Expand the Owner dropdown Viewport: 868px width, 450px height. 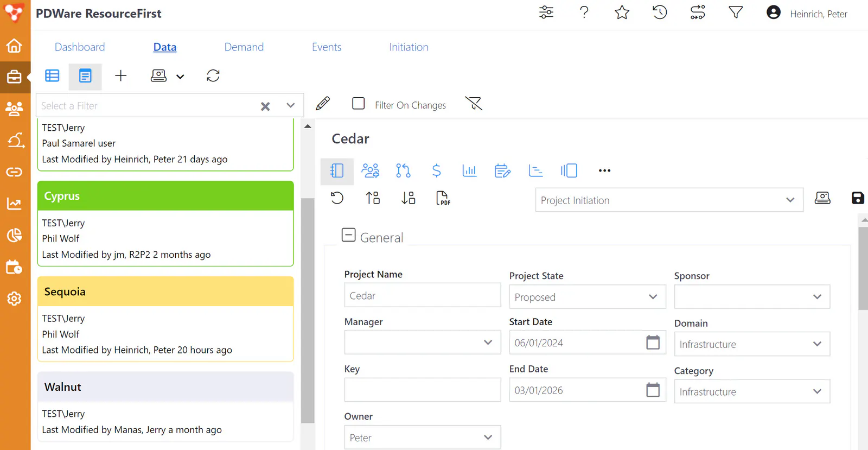click(422, 438)
